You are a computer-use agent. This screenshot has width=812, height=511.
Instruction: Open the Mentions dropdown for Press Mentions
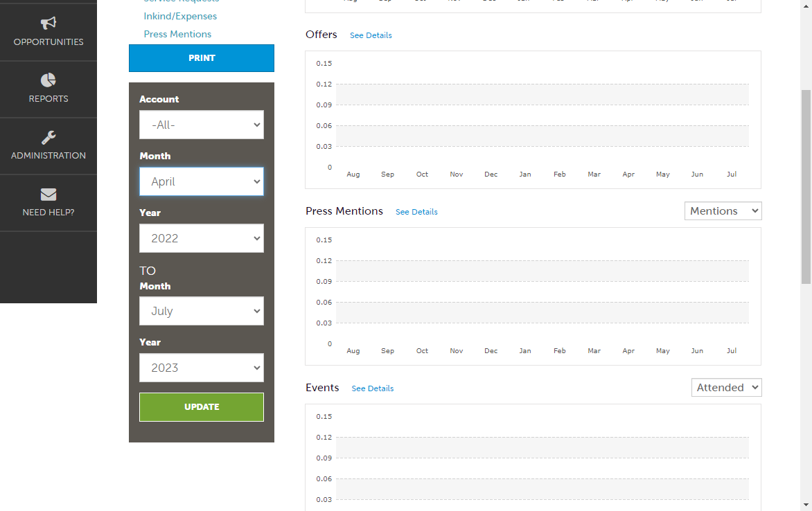click(x=723, y=210)
